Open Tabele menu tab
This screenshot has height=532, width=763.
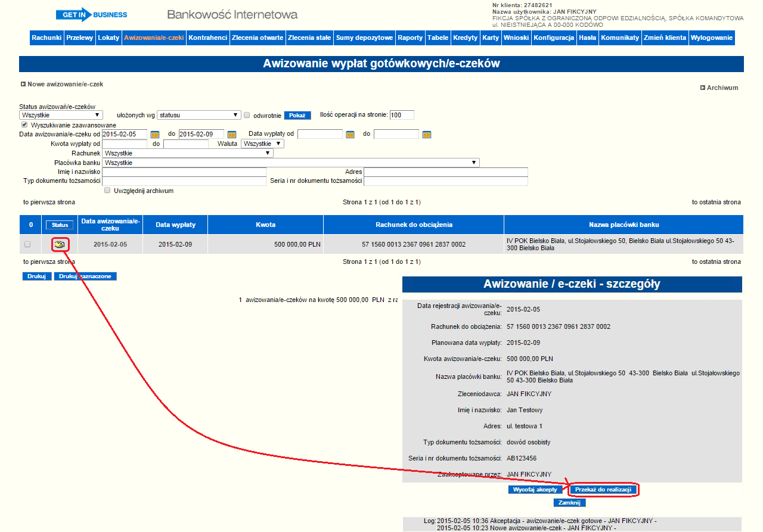tap(438, 38)
